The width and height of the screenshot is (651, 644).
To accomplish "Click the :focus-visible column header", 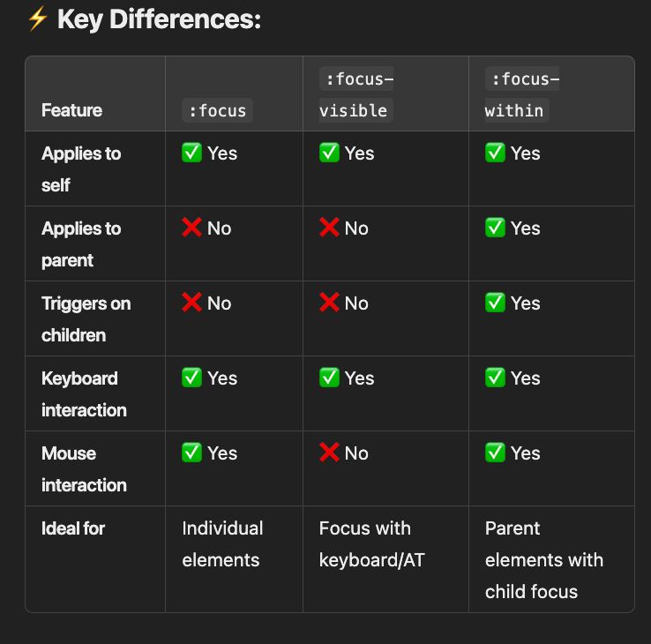I will (355, 95).
